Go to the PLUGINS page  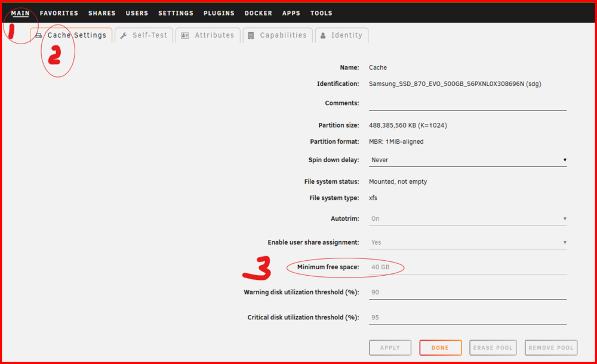pos(219,13)
